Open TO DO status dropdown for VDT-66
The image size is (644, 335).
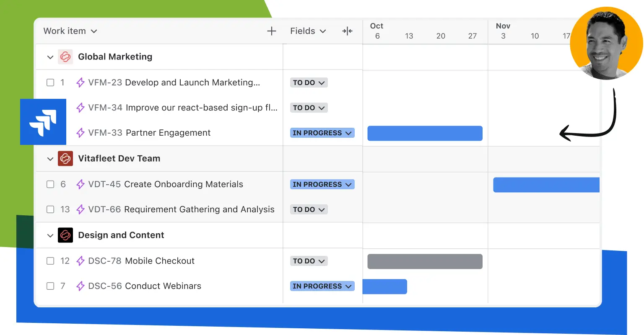309,209
